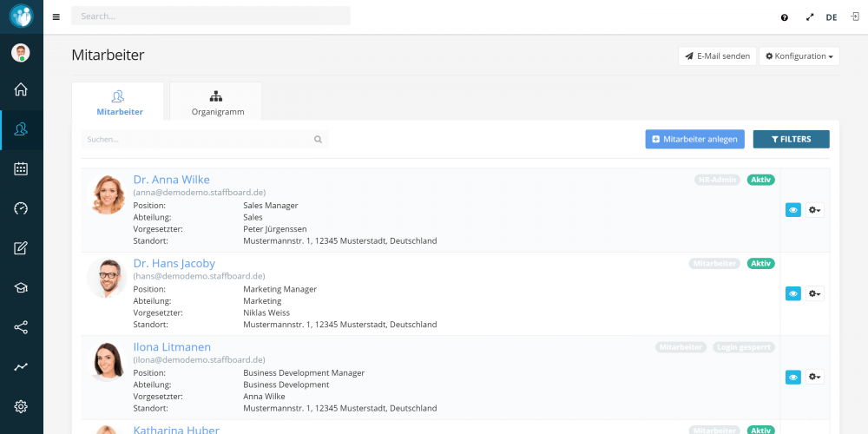
Task: Switch to the Organigramm tab
Action: click(216, 102)
